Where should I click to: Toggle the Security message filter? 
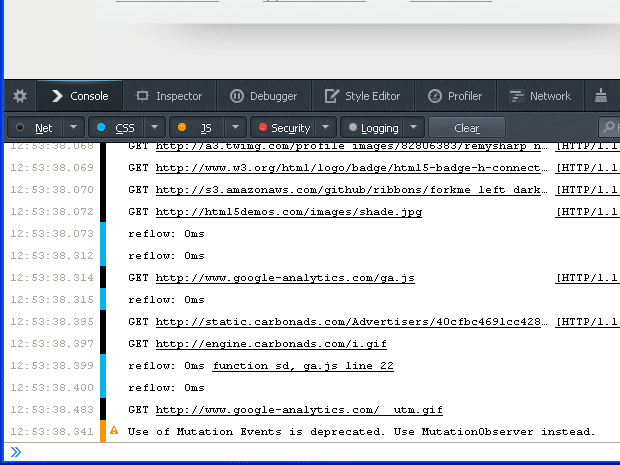point(283,127)
